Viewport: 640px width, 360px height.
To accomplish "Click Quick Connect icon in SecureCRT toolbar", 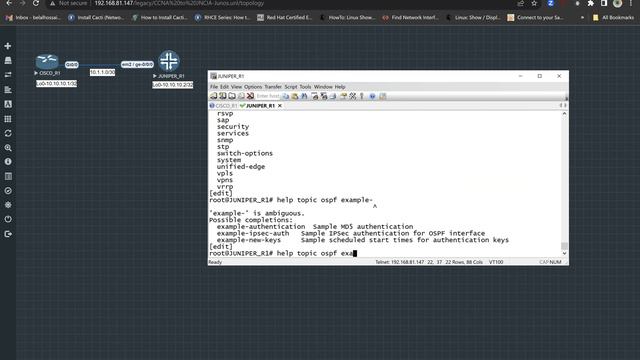I will [x=223, y=96].
